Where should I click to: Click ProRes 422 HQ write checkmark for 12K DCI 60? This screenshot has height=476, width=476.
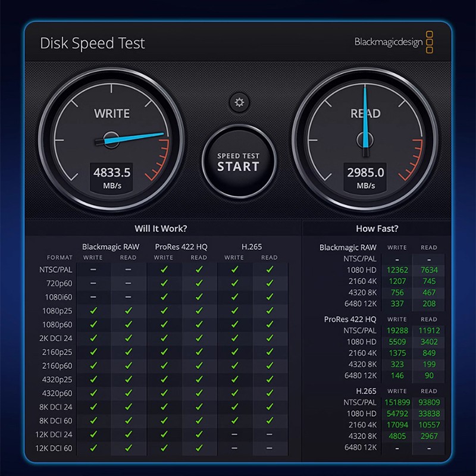[164, 448]
